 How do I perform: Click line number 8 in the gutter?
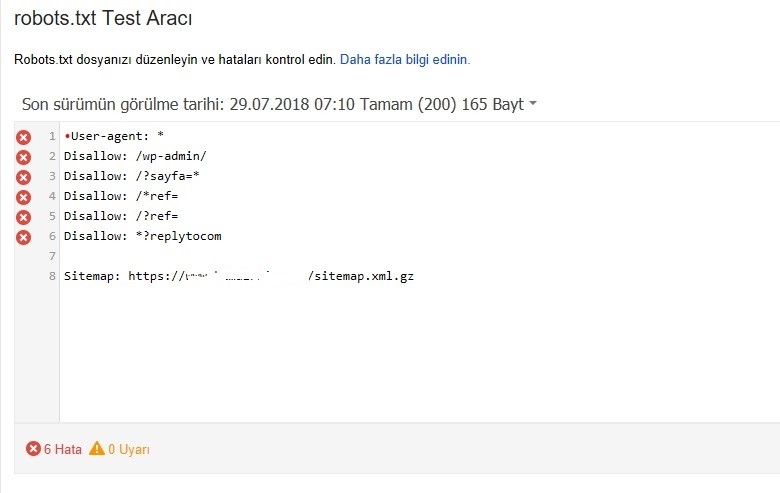coord(52,276)
